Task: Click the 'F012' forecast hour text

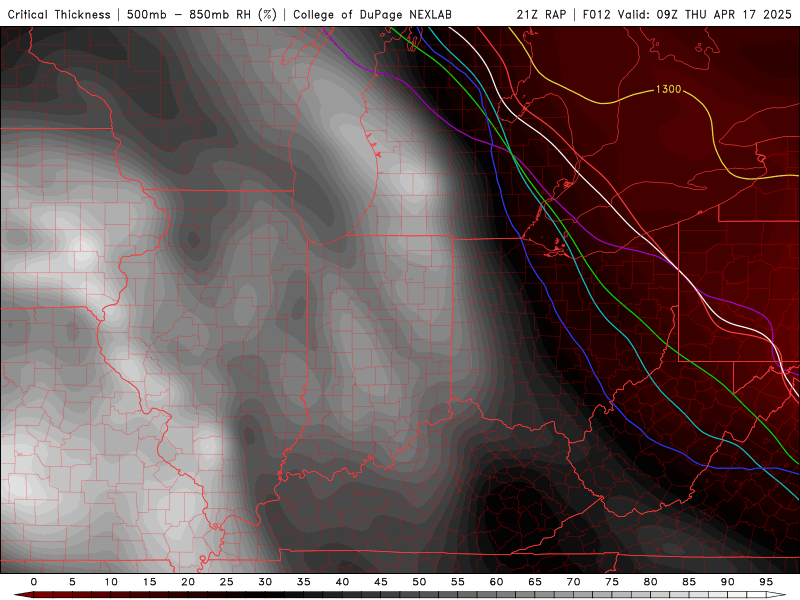Action: (596, 14)
